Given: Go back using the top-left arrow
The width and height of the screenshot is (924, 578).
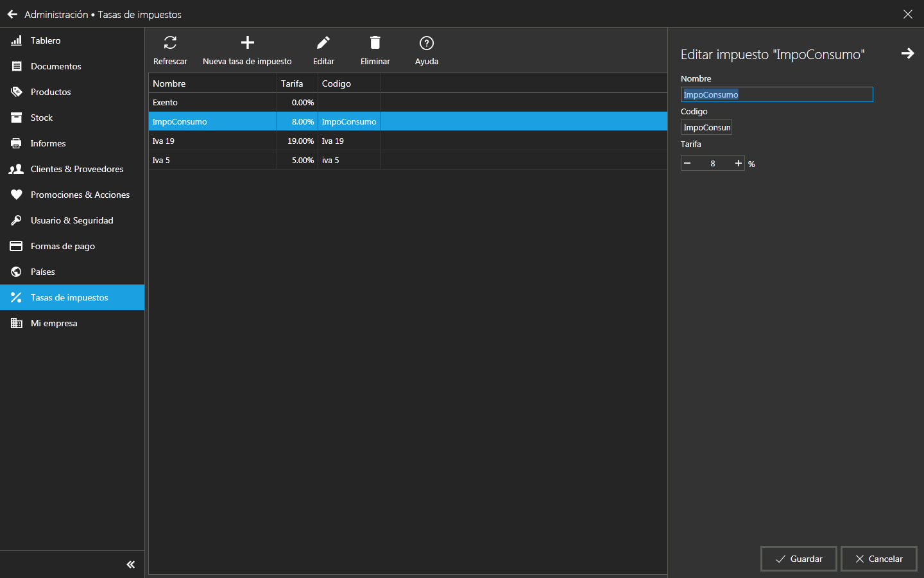Looking at the screenshot, I should click(12, 14).
